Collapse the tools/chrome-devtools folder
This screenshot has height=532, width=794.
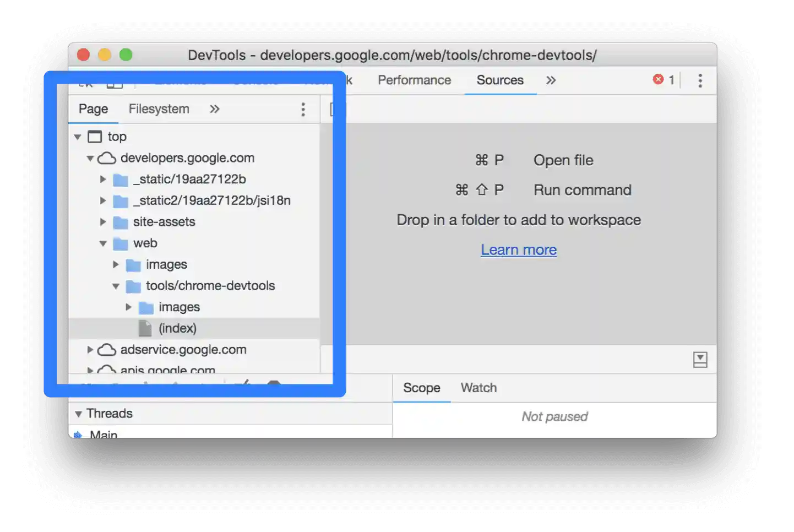point(116,286)
